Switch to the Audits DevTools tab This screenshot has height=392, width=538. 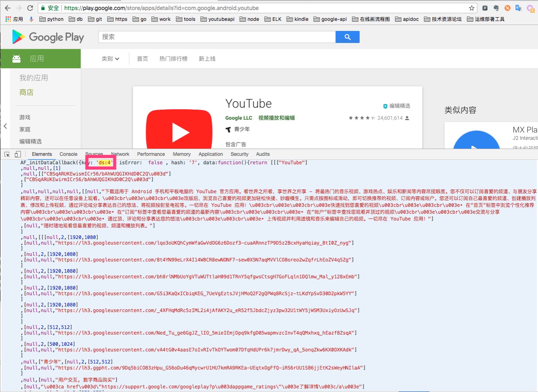pos(263,154)
